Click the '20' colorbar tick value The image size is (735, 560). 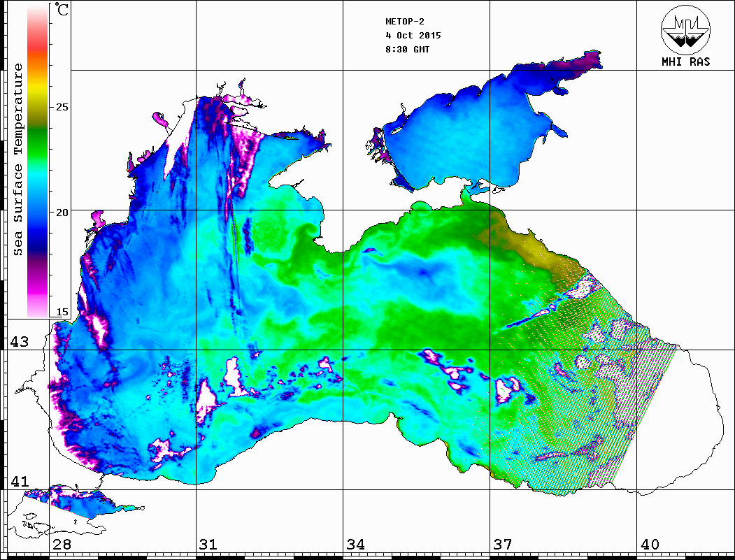click(x=62, y=213)
